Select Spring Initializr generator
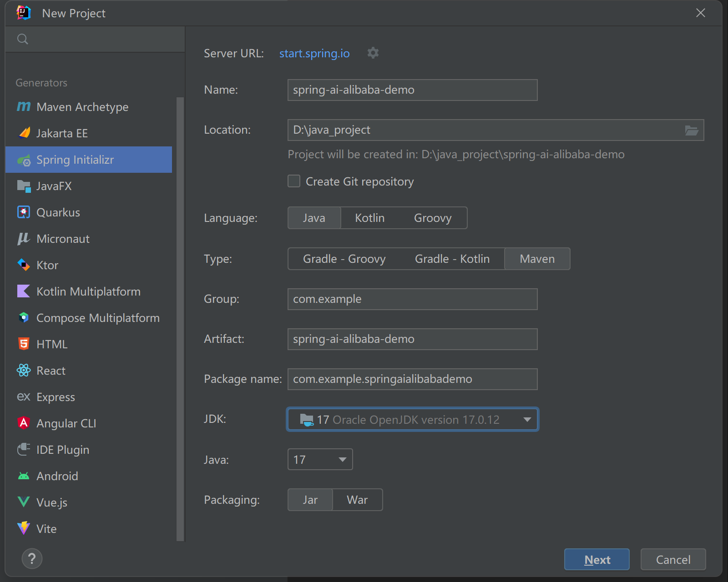This screenshot has height=582, width=728. (x=89, y=160)
